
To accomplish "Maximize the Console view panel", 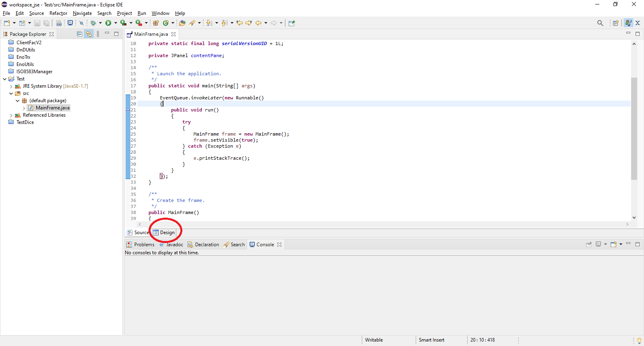I will [x=638, y=244].
